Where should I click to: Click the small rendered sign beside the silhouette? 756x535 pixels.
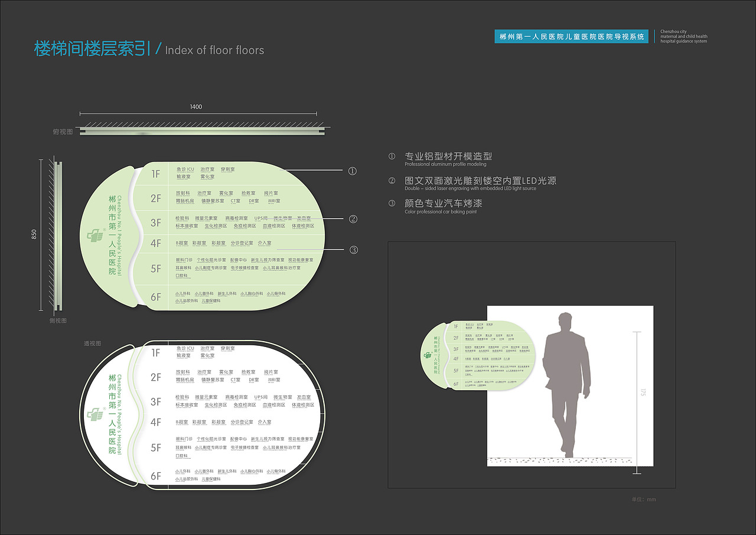(x=478, y=355)
